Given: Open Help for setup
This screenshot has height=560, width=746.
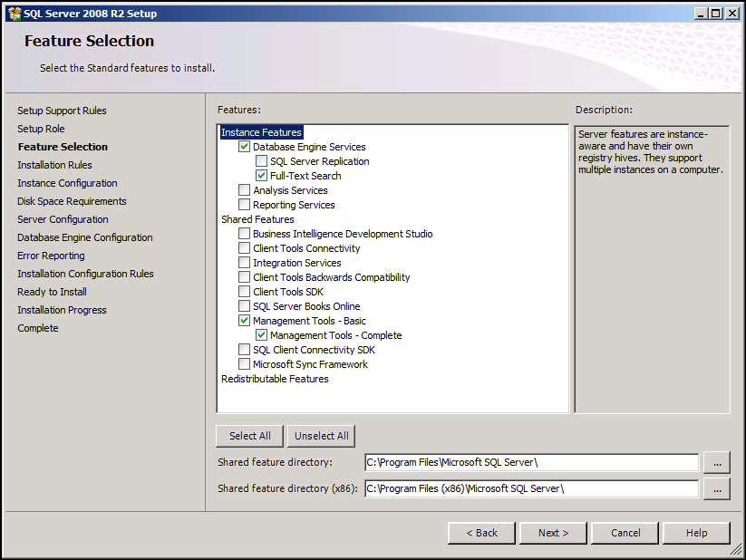Looking at the screenshot, I should coord(696,533).
